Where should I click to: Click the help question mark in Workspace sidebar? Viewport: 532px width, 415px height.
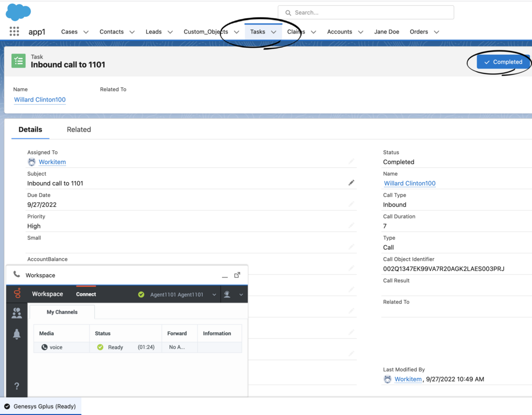[16, 386]
